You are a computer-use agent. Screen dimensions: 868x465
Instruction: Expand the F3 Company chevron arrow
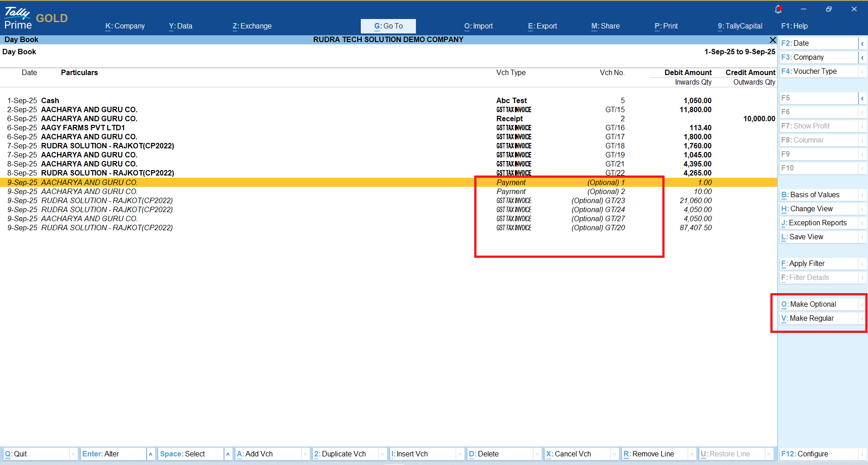click(862, 57)
